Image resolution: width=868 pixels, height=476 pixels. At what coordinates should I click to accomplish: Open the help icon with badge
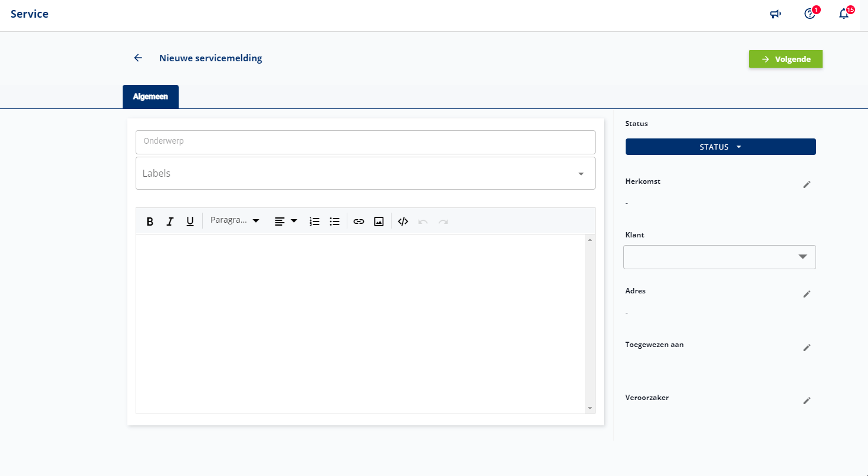tap(810, 14)
